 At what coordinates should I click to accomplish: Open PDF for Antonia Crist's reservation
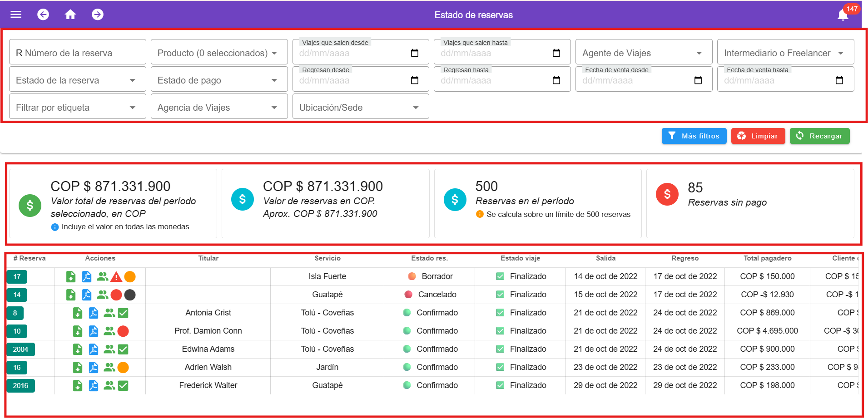(x=93, y=313)
